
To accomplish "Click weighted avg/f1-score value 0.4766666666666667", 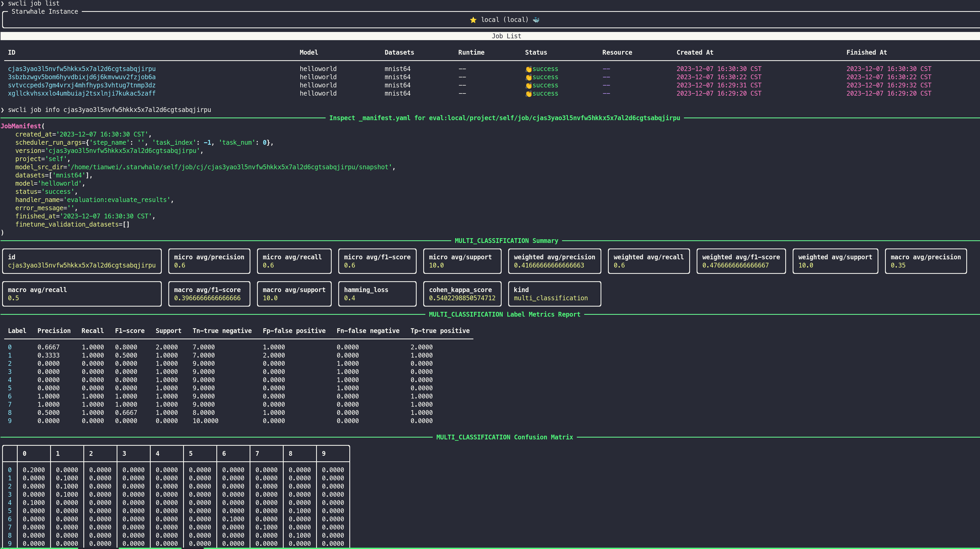I will (x=735, y=265).
